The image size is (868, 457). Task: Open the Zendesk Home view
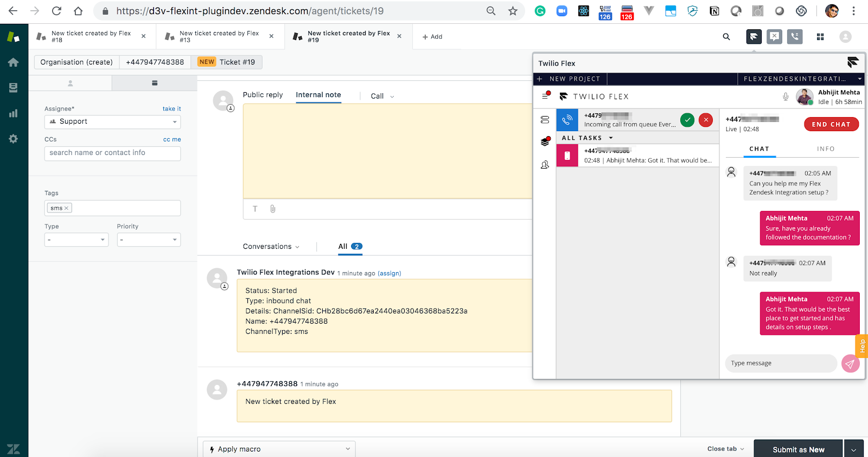(14, 62)
